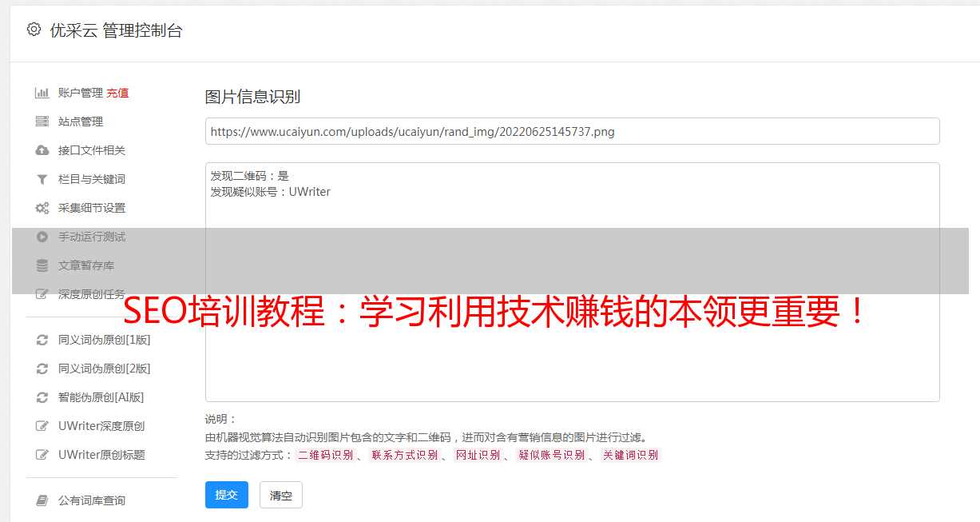Screen dimensions: 980x522
Task: Click the bar chart icon beside 账户管理
Action: 42,93
